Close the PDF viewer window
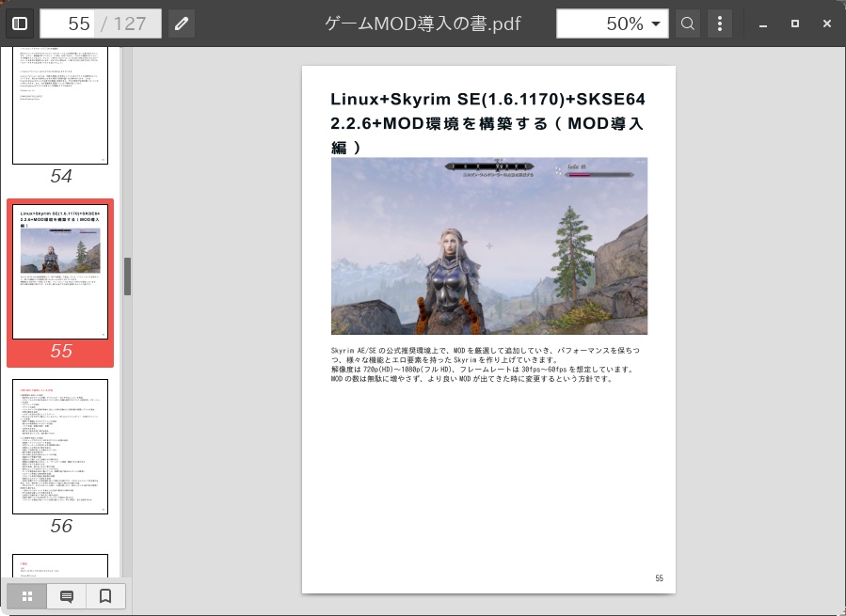This screenshot has height=616, width=846. click(x=827, y=24)
